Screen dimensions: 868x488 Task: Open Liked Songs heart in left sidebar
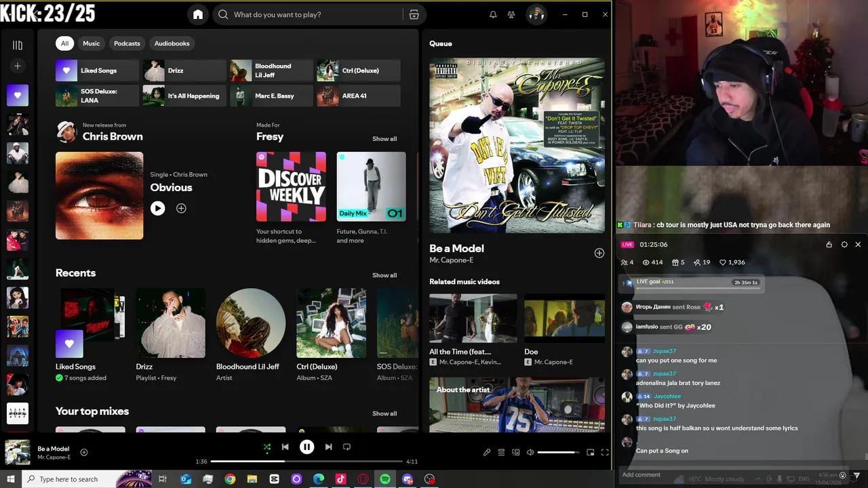tap(18, 96)
